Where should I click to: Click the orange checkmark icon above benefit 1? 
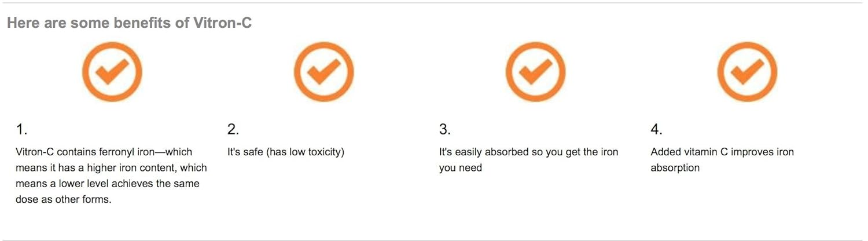click(112, 72)
